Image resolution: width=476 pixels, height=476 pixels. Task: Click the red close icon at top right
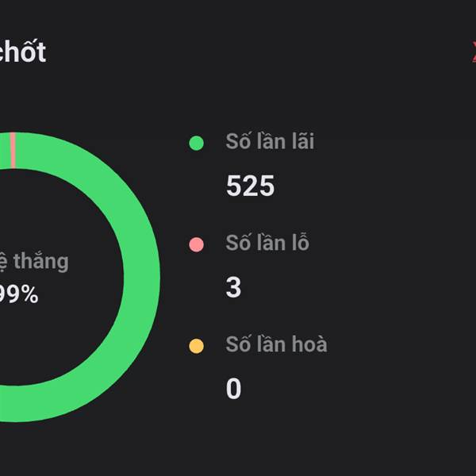(x=474, y=52)
